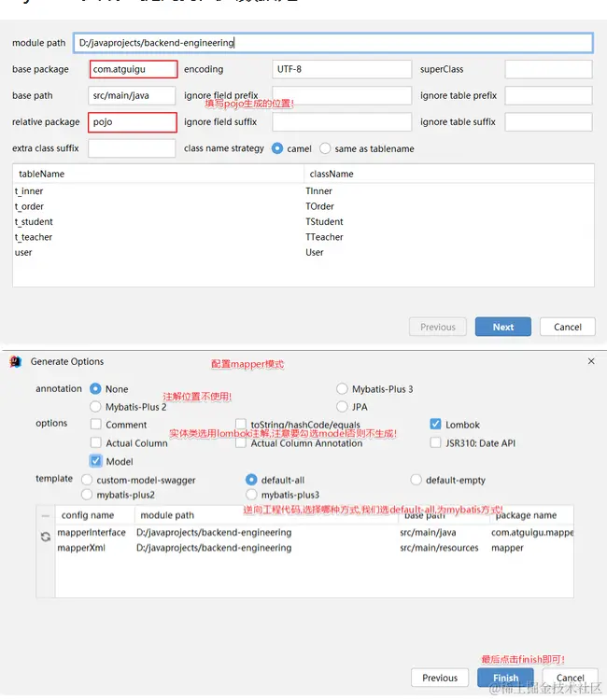Image resolution: width=607 pixels, height=700 pixels.
Task: Close the Generate Options dialog
Action: (591, 361)
